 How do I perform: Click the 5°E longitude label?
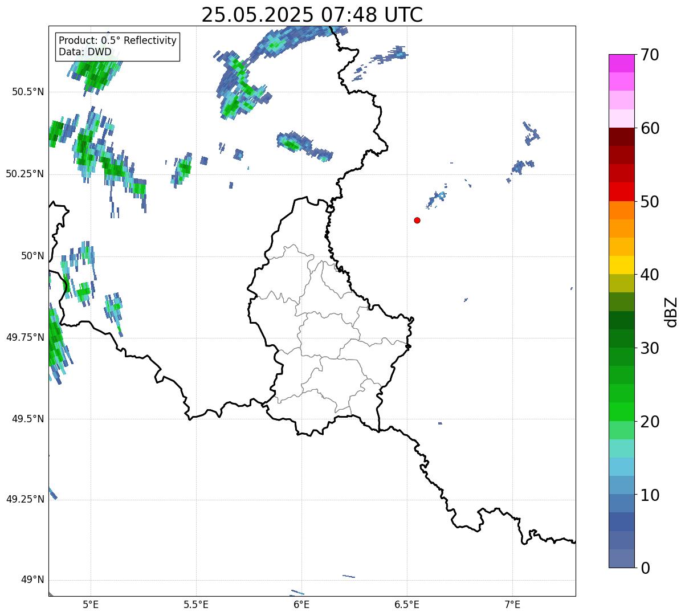[x=91, y=604]
